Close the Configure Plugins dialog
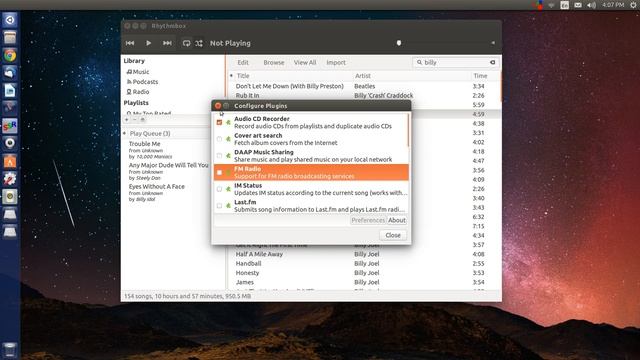 click(x=393, y=235)
